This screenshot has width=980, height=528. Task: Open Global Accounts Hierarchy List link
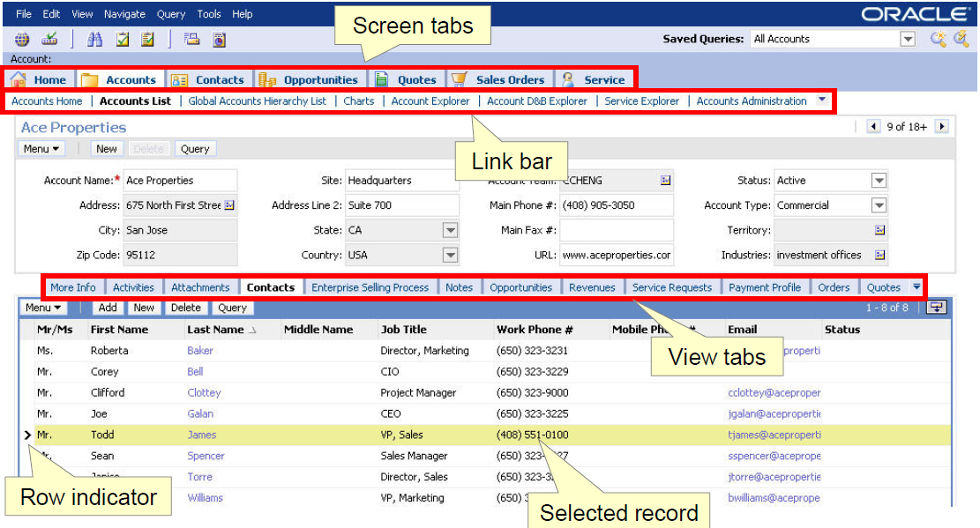(257, 101)
